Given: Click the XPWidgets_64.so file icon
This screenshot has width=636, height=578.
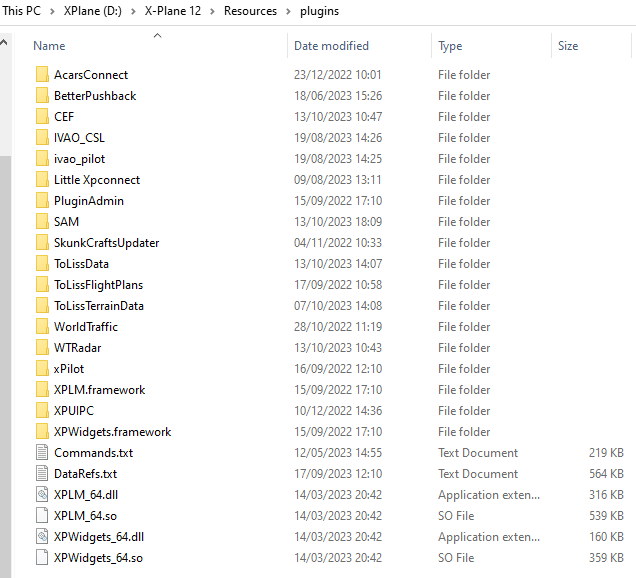Looking at the screenshot, I should pyautogui.click(x=42, y=558).
